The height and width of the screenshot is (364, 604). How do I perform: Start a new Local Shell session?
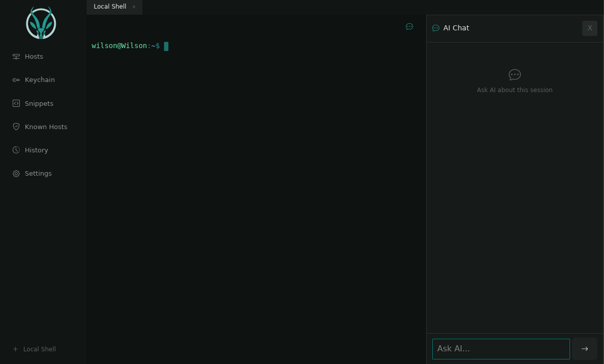(x=34, y=349)
